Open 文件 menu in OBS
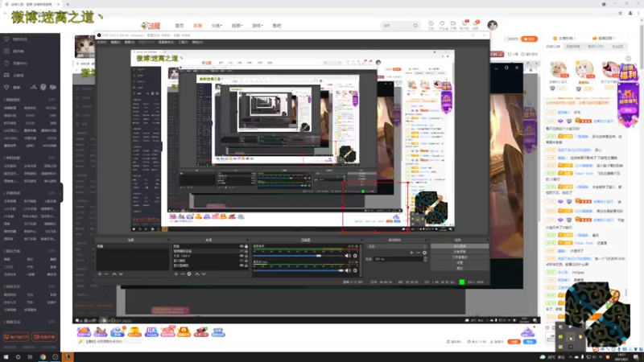 click(x=101, y=43)
